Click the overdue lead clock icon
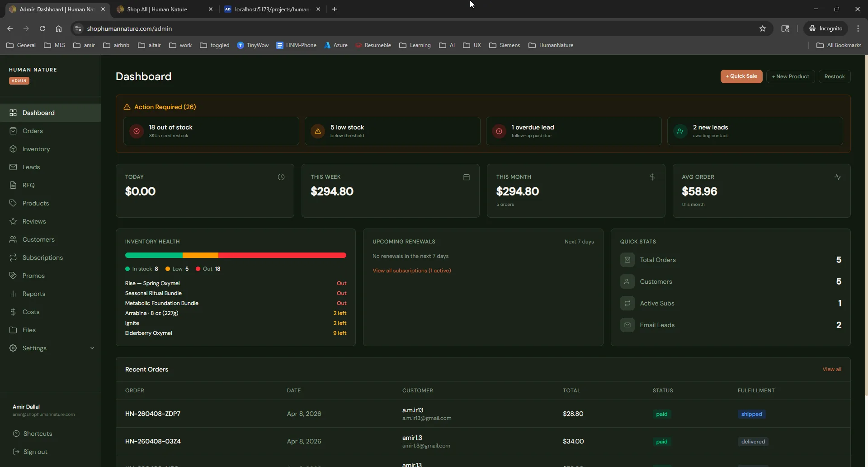 click(499, 131)
